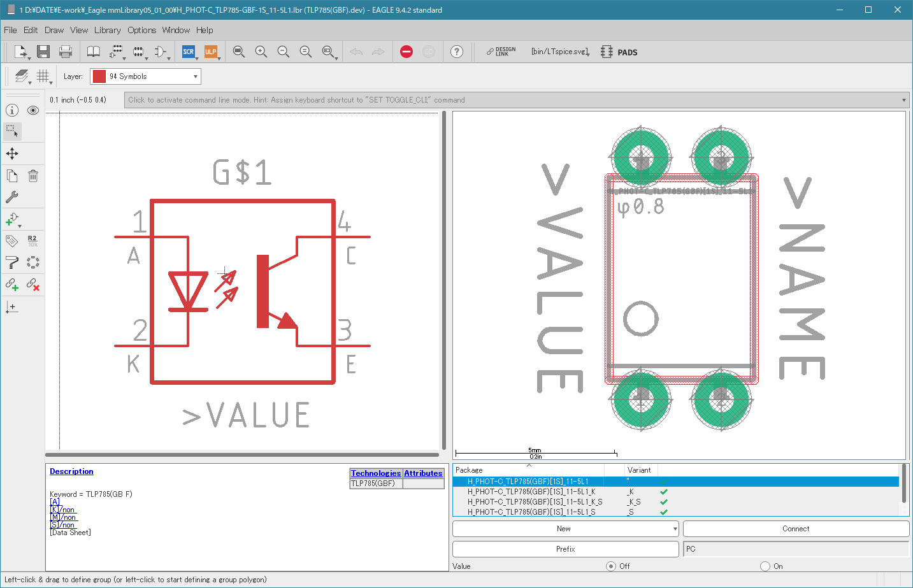The image size is (913, 588).
Task: Select the R2 10k Value tool
Action: (x=33, y=241)
